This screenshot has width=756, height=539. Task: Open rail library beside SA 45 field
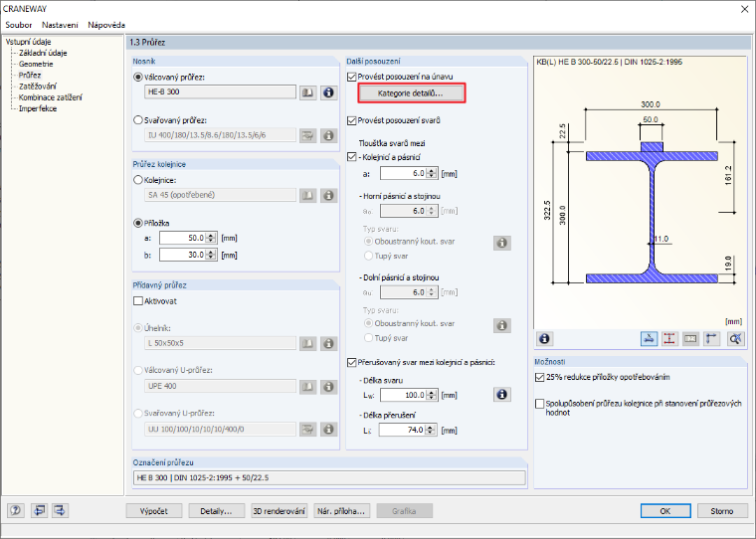pyautogui.click(x=308, y=195)
